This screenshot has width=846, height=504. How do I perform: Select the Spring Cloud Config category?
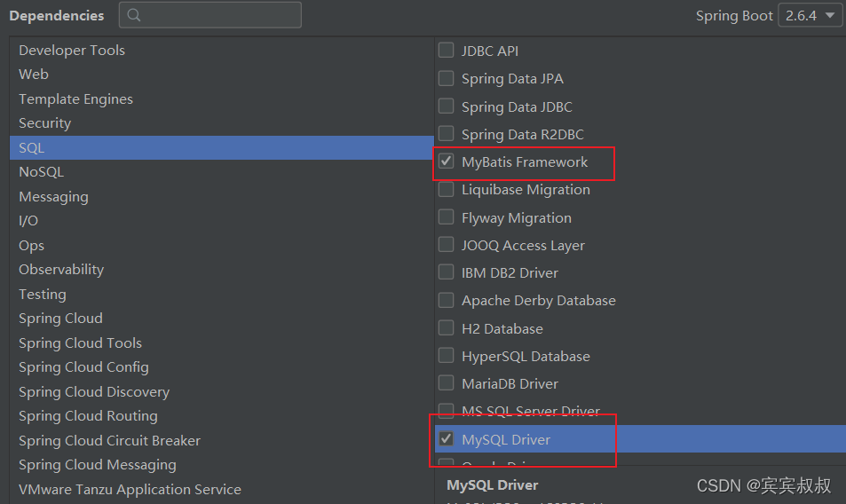point(222,367)
